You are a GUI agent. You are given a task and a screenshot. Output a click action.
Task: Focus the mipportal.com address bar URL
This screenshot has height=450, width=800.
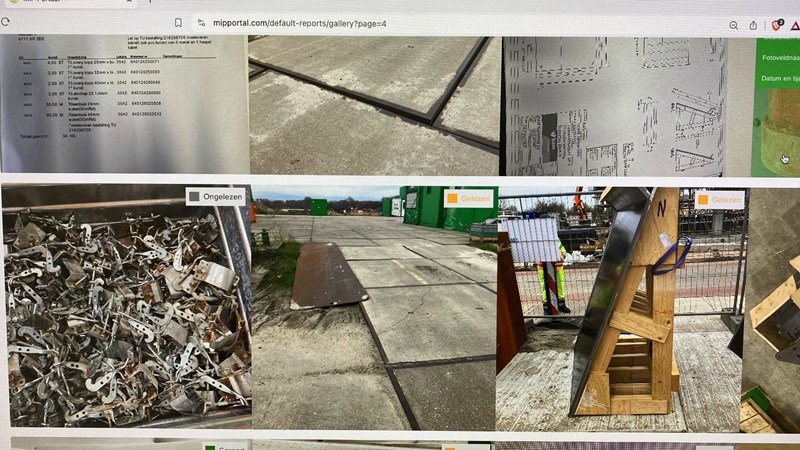click(299, 23)
